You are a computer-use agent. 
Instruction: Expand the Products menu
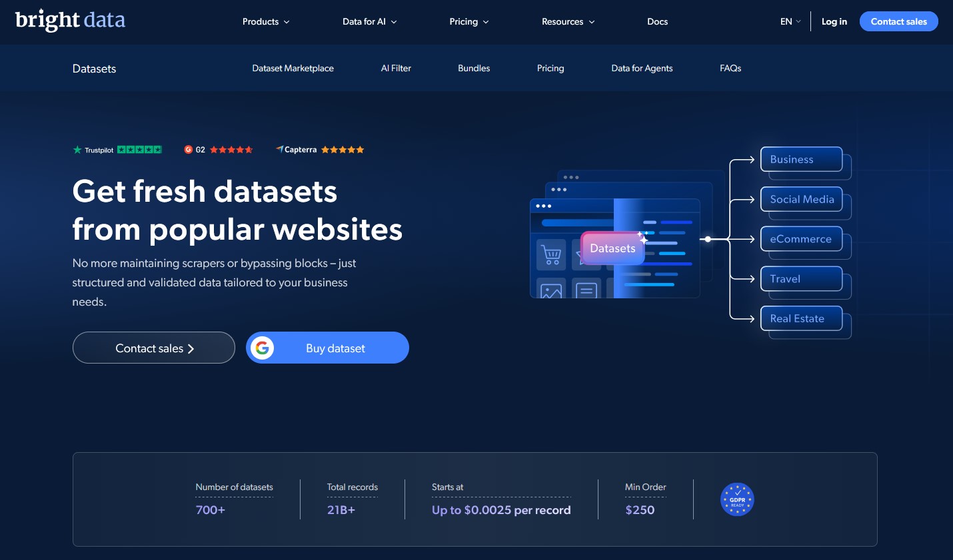click(x=266, y=21)
